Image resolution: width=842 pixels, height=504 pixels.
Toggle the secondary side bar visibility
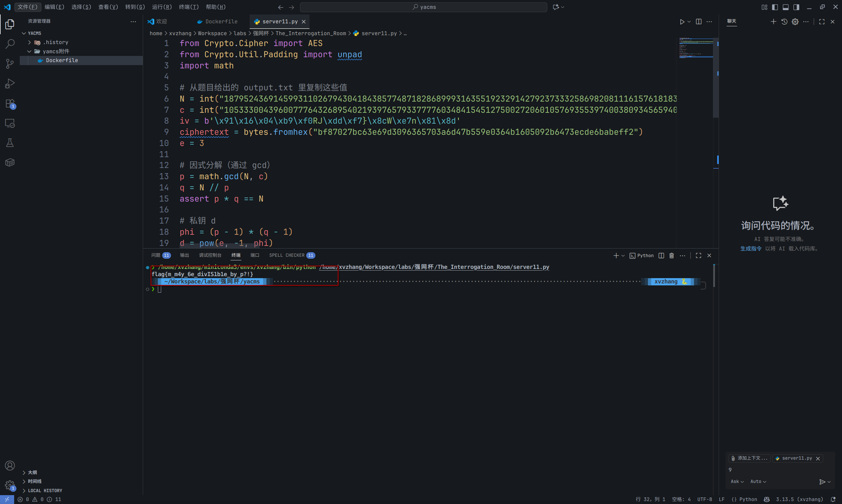click(796, 7)
